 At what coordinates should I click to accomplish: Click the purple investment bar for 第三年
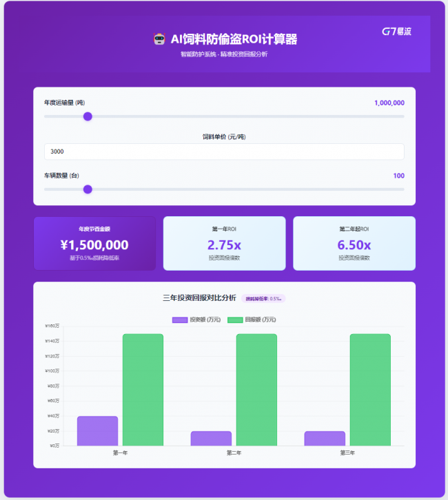point(325,438)
